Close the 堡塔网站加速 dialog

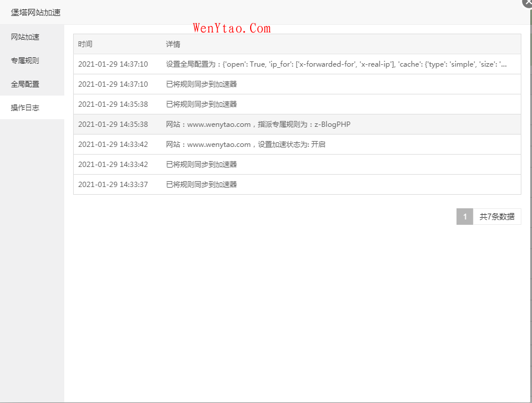(527, 2)
